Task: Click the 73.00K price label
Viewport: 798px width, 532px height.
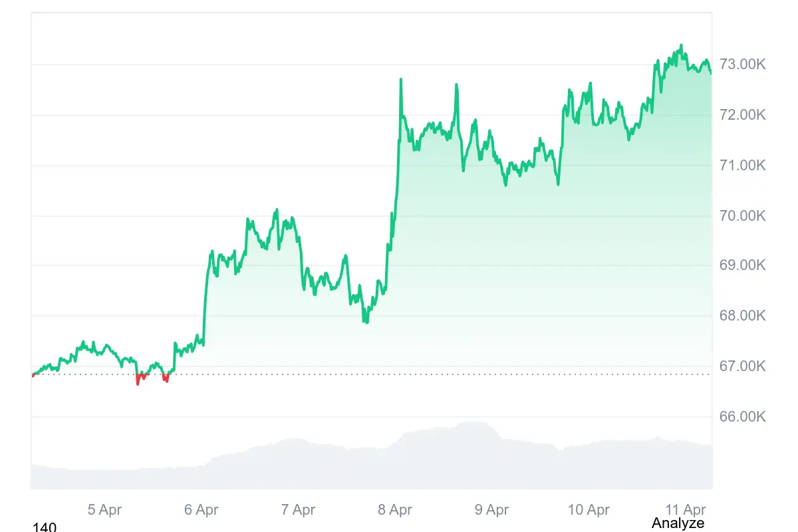Action: click(743, 65)
